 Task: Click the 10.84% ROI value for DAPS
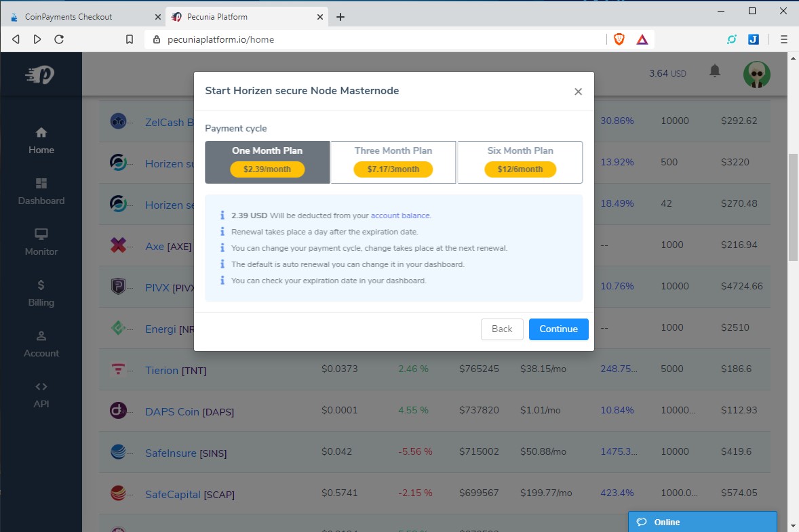coord(617,410)
